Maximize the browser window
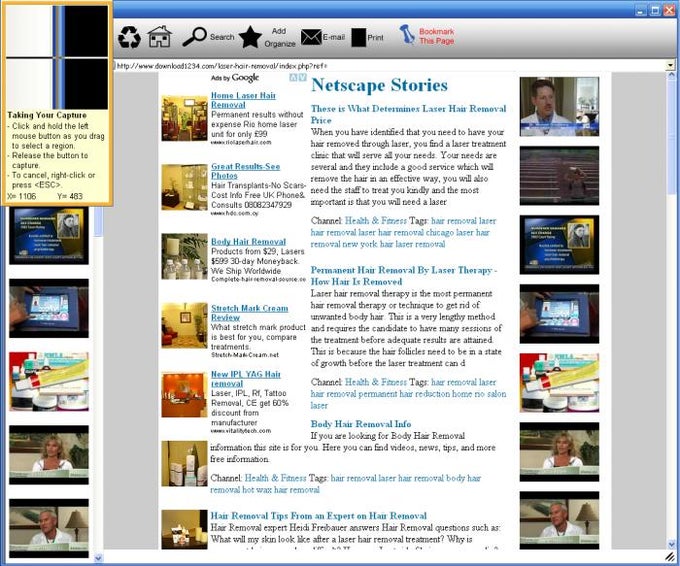This screenshot has width=680, height=566. 655,9
